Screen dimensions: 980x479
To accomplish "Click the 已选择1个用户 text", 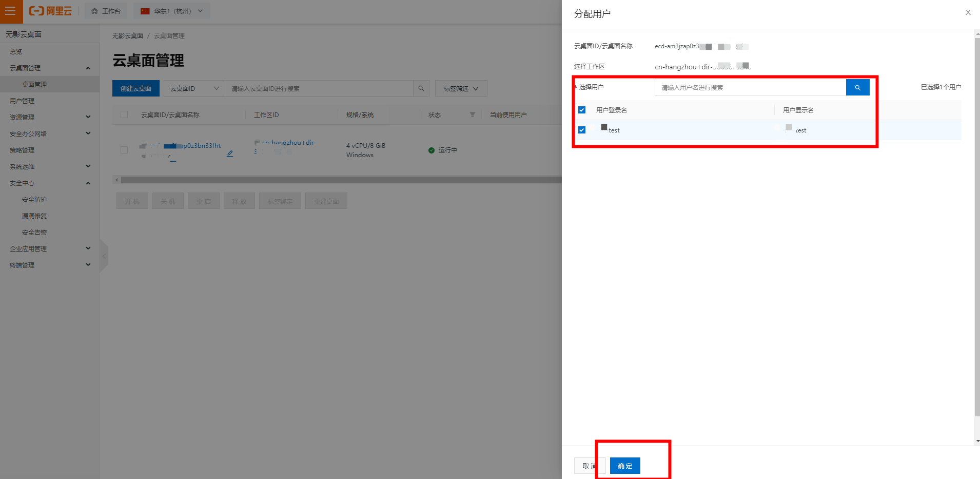I will pos(941,87).
